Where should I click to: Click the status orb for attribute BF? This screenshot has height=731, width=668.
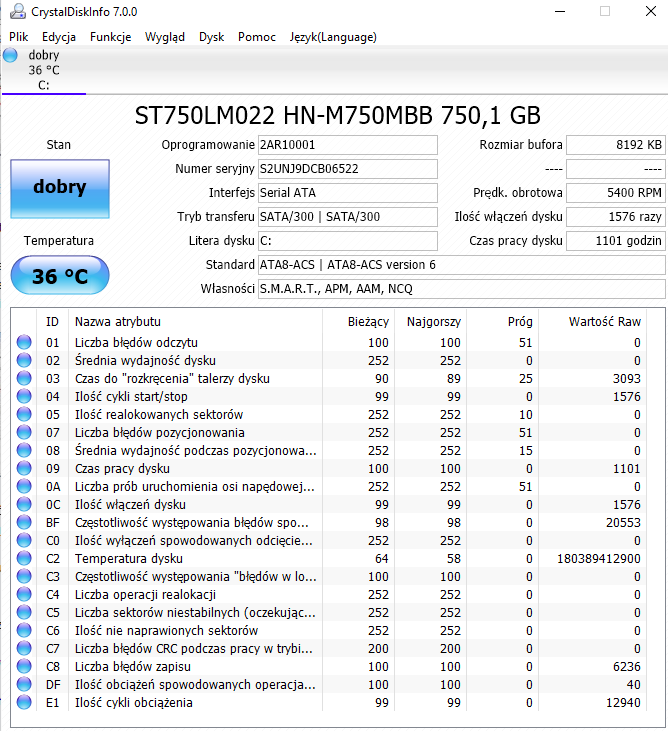[24, 522]
